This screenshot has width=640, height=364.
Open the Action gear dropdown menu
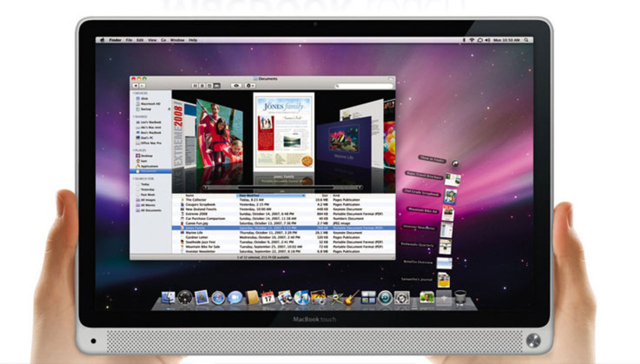(x=250, y=86)
